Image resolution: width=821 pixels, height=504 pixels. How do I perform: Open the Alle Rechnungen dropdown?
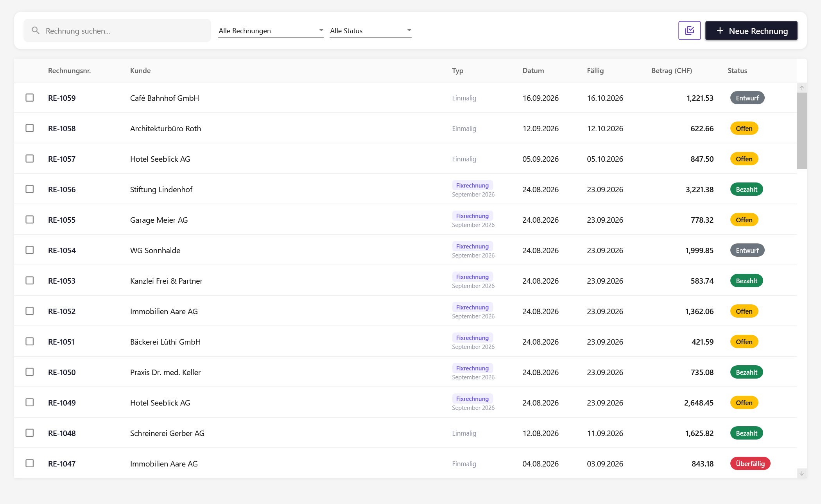click(x=271, y=30)
